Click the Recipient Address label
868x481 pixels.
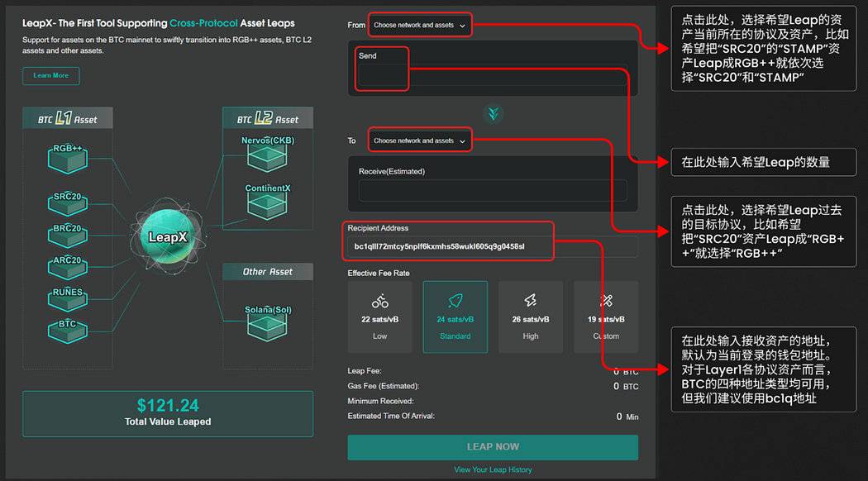tap(378, 228)
